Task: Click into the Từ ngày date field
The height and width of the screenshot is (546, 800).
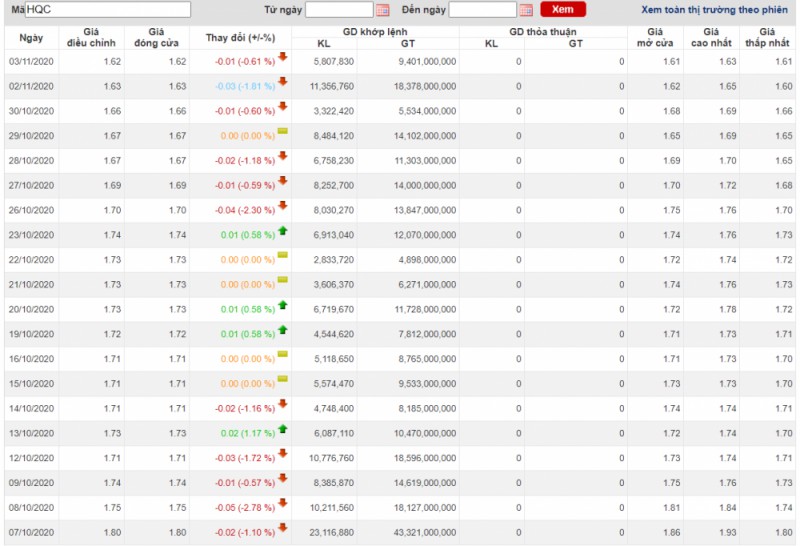Action: pyautogui.click(x=339, y=10)
